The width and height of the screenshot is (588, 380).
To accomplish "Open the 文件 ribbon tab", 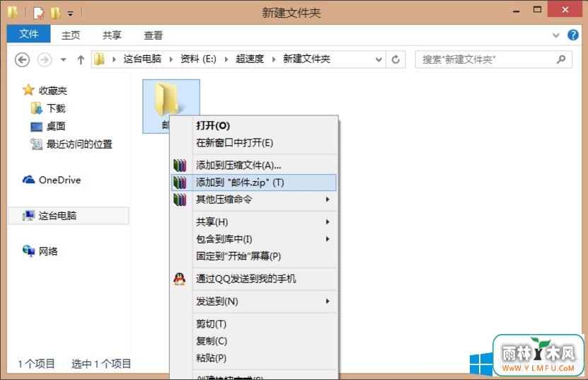I will [x=28, y=34].
